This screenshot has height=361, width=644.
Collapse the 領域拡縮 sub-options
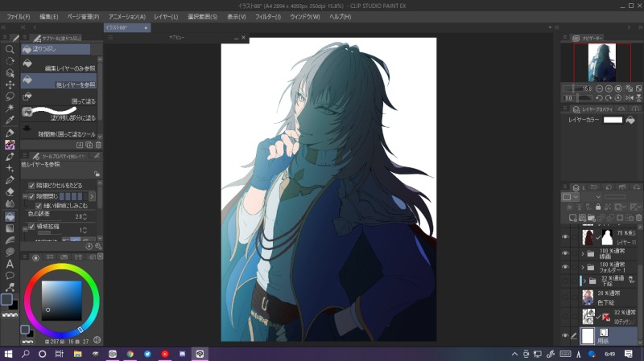25,228
